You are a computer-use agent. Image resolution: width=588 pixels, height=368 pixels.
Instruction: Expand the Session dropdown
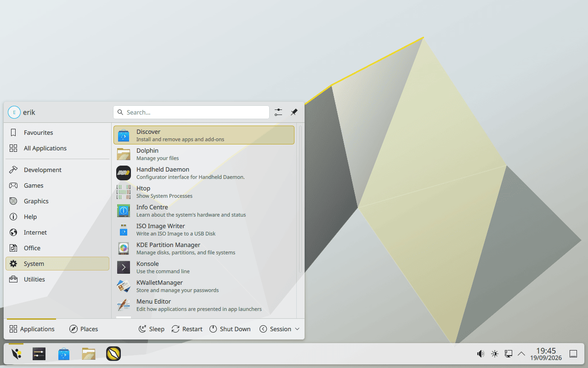(280, 329)
